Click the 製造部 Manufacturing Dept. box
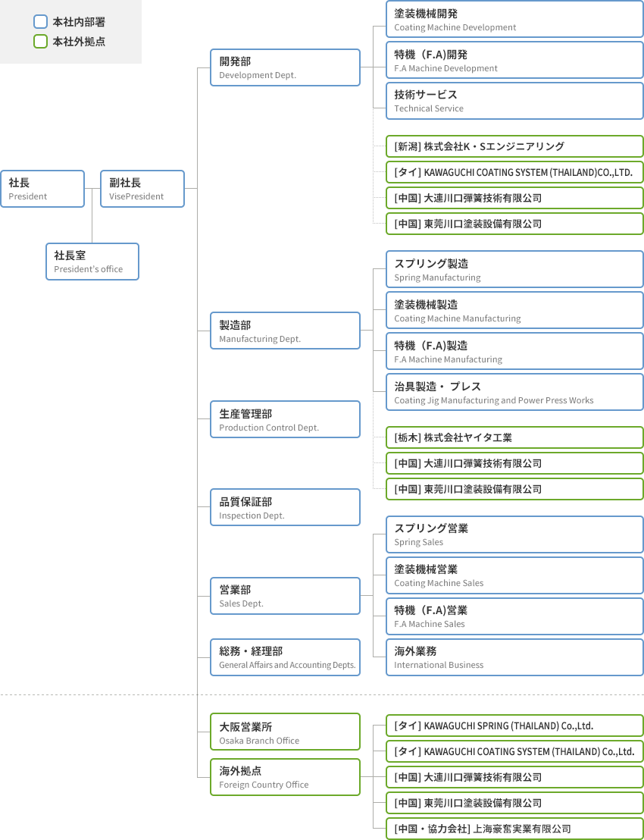The height and width of the screenshot is (840, 644). (x=286, y=331)
